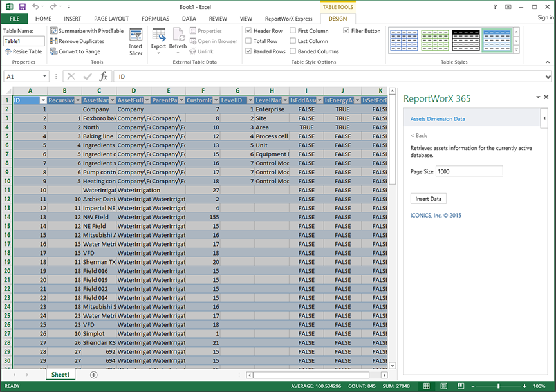Click the Page Size input field
Screen dimensions: 556x392
click(469, 171)
